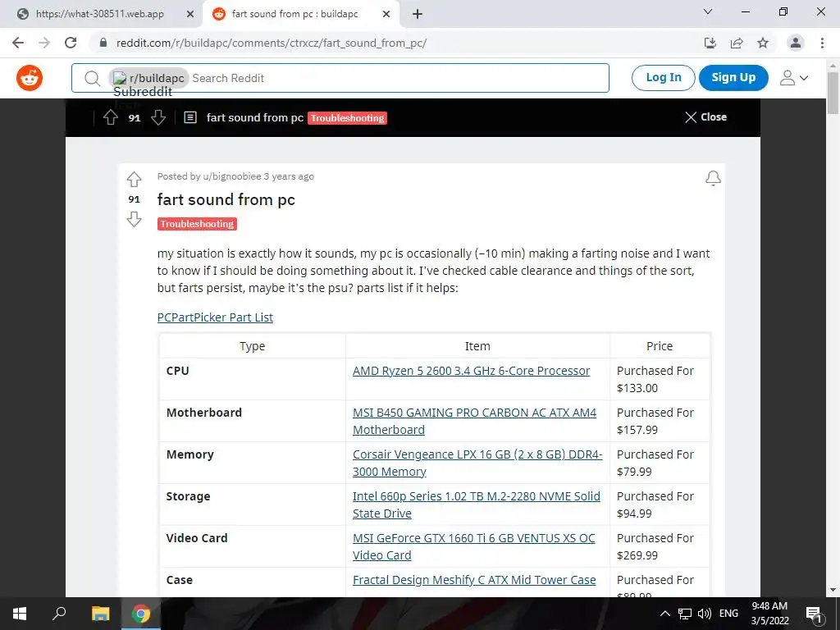Click the notification bell on the post

tap(713, 178)
